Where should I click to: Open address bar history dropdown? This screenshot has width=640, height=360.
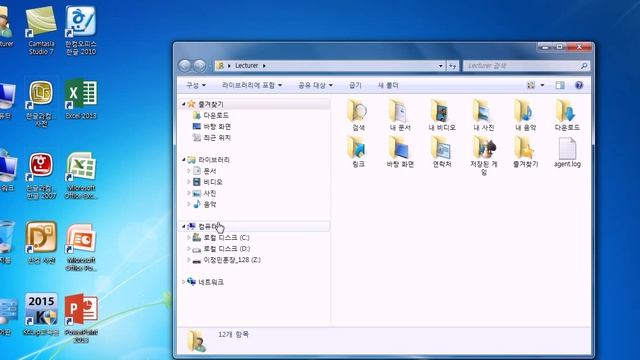pos(440,66)
